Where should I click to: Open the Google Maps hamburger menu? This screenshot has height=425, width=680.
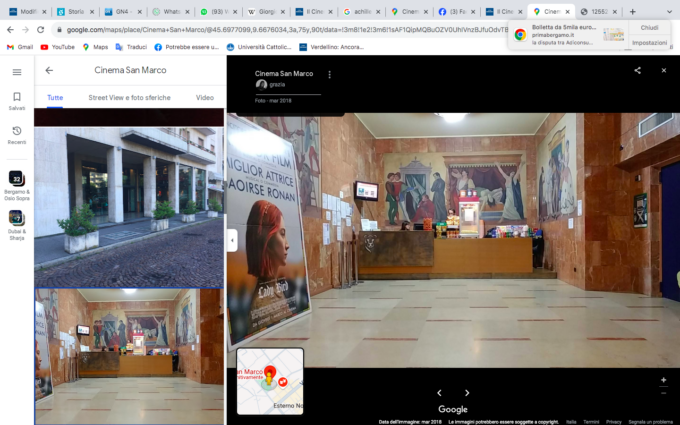(17, 72)
